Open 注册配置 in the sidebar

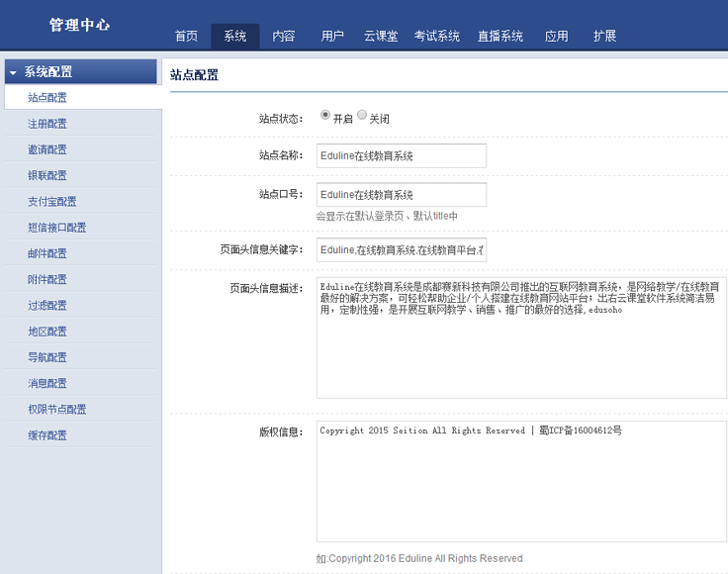click(47, 124)
